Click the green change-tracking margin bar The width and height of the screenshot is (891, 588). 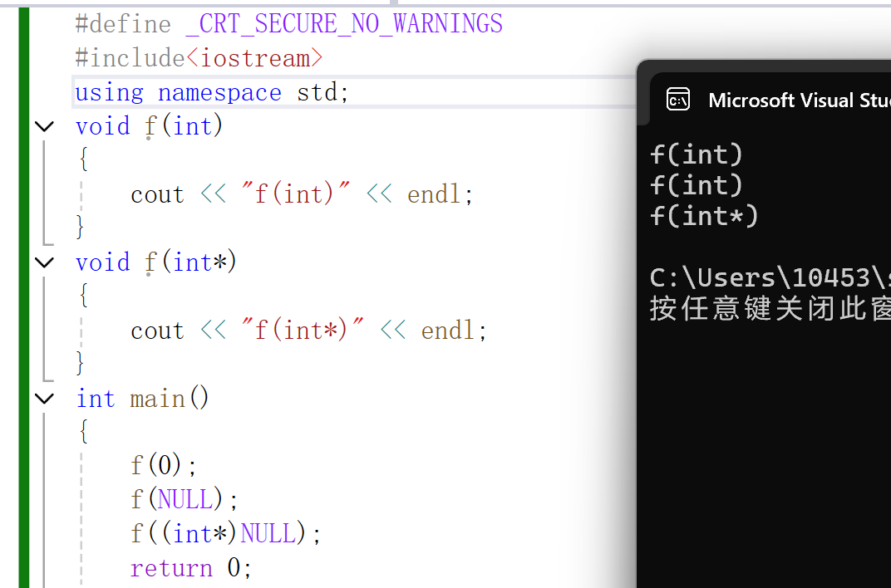[x=24, y=297]
